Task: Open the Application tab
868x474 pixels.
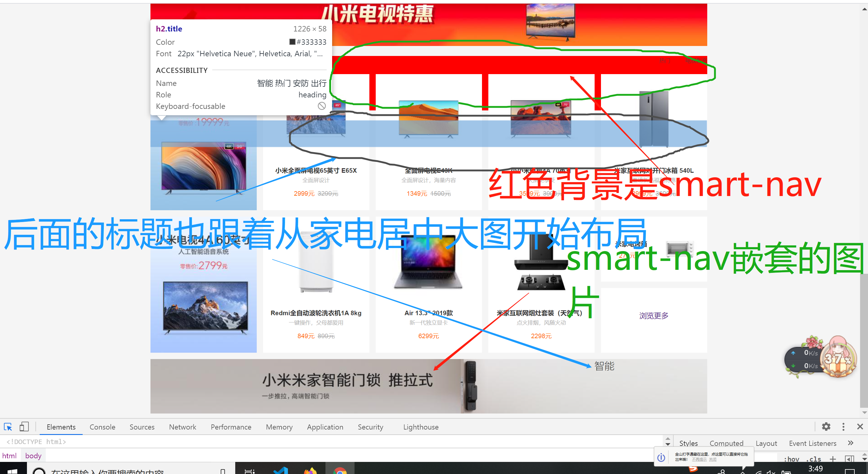Action: [x=325, y=427]
